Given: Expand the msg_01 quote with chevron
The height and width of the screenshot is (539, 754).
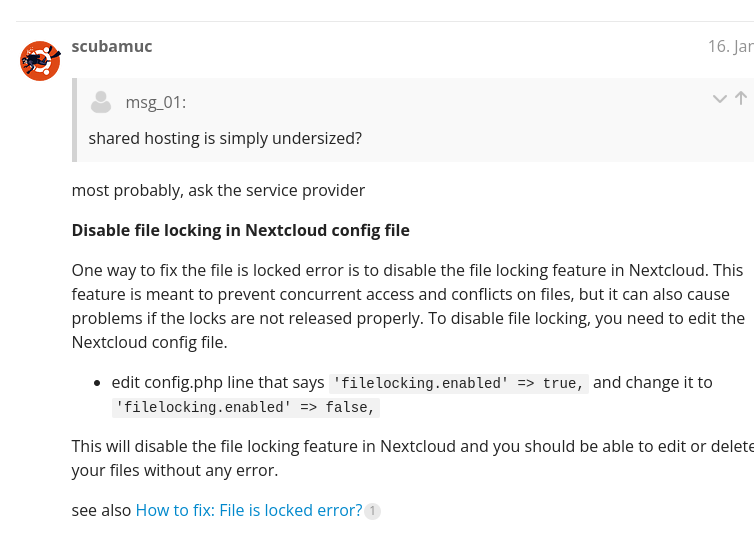Looking at the screenshot, I should (x=719, y=98).
